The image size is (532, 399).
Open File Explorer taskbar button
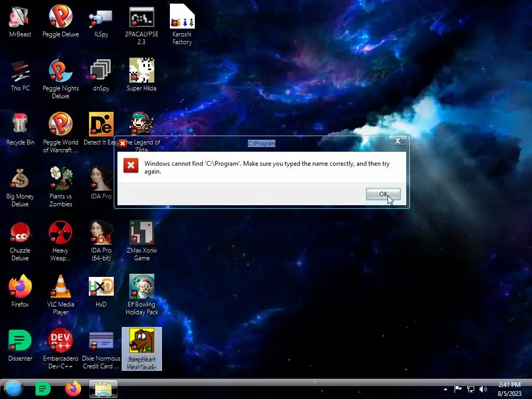click(103, 389)
